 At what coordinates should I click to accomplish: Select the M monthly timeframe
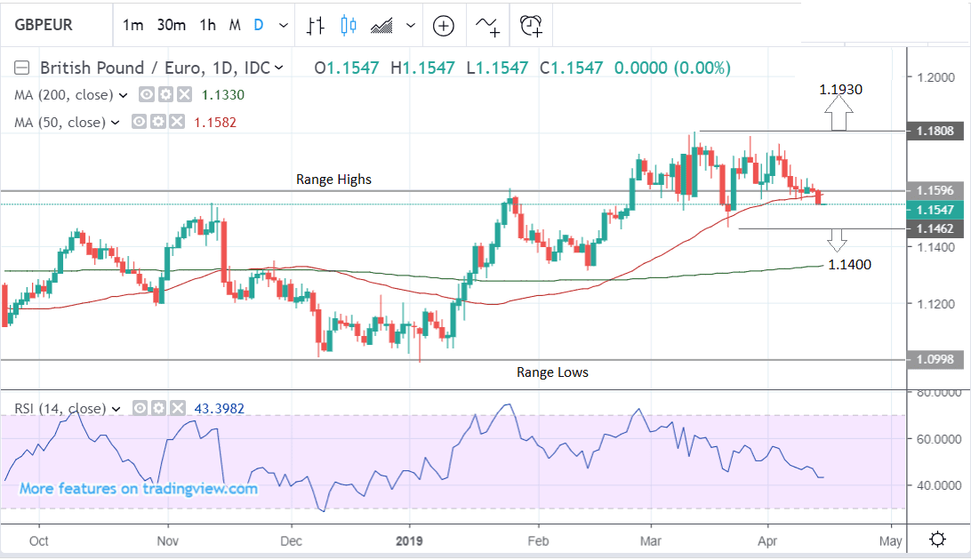(x=235, y=26)
